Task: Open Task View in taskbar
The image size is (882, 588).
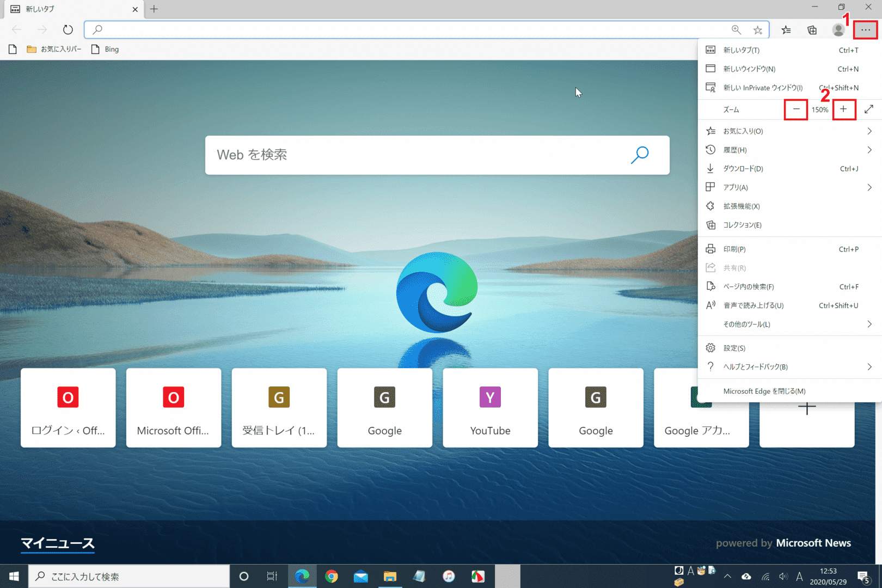Action: point(272,577)
